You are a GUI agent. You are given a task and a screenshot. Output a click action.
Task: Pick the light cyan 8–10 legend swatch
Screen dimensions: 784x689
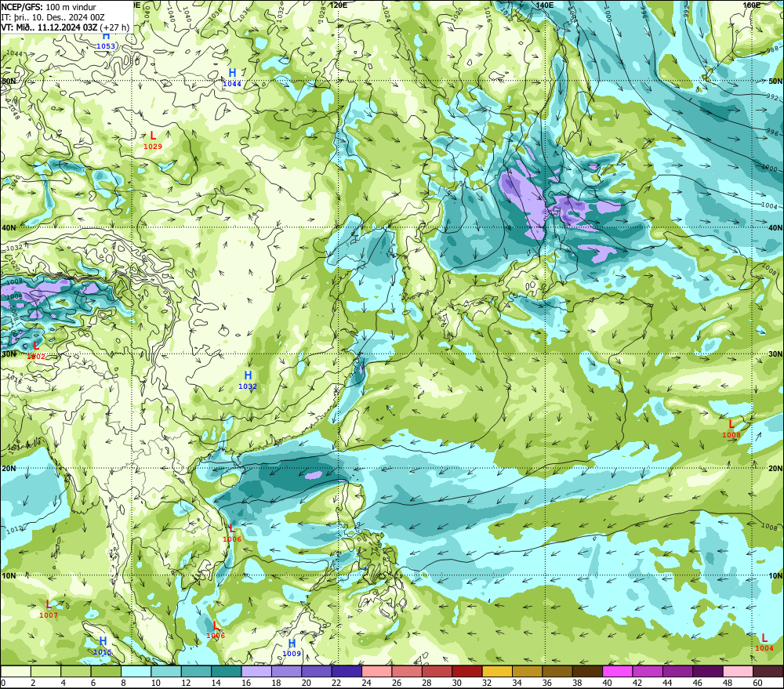click(136, 671)
